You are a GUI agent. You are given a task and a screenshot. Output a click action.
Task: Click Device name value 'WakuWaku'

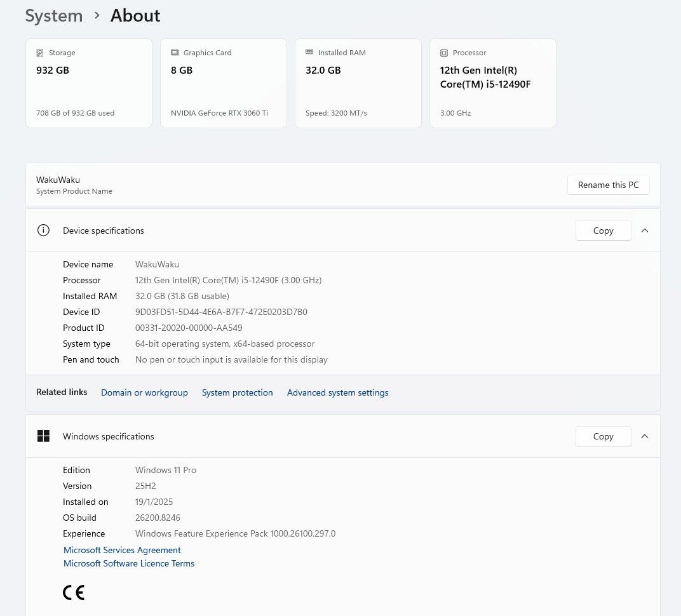tap(157, 264)
